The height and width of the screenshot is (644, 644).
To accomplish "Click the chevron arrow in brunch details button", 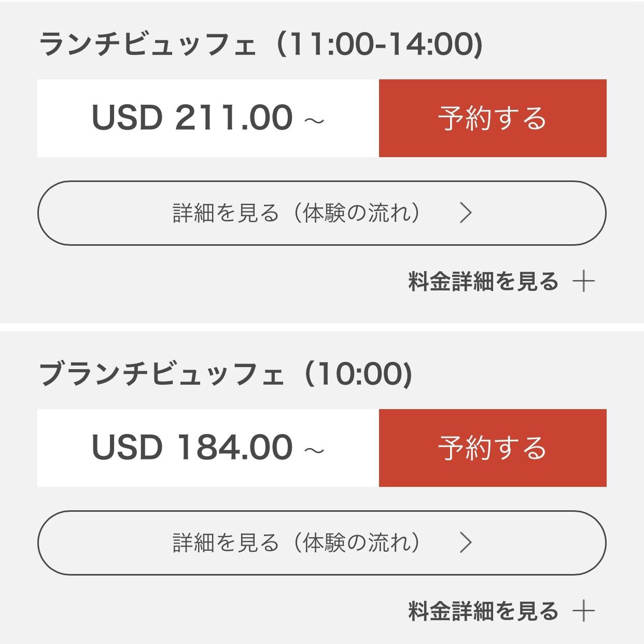I will 466,543.
